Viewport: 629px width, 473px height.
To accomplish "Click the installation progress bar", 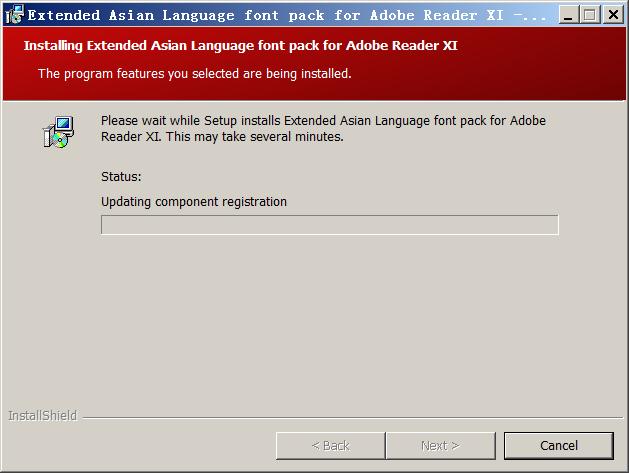I will click(x=329, y=225).
